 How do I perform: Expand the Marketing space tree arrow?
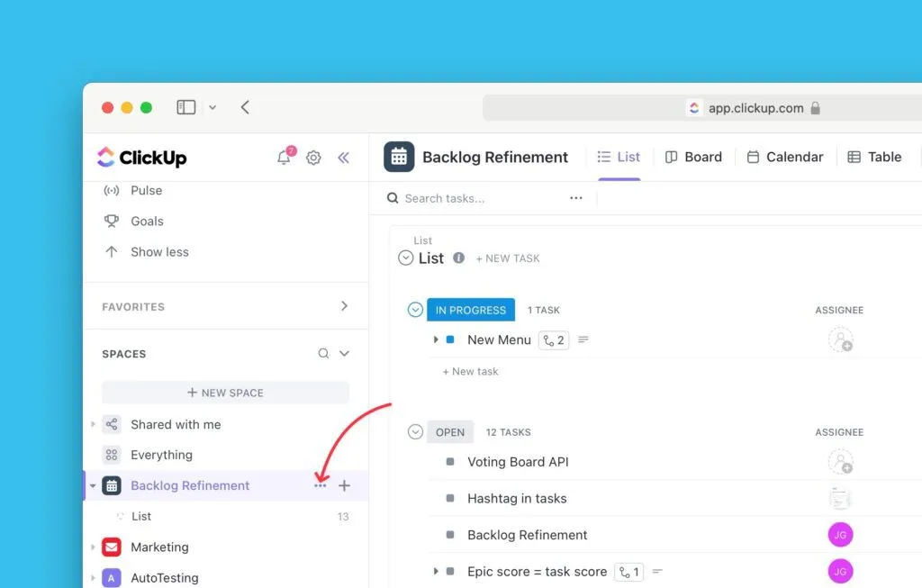pyautogui.click(x=93, y=547)
